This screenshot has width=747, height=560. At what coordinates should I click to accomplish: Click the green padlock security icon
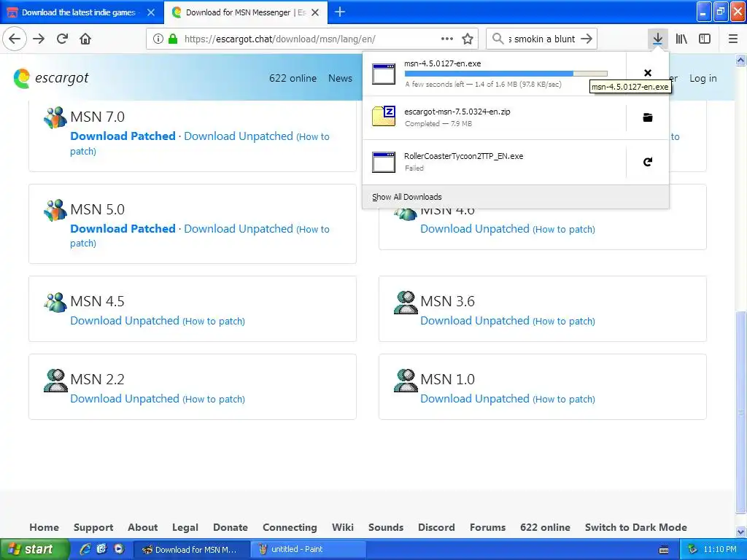pyautogui.click(x=173, y=39)
